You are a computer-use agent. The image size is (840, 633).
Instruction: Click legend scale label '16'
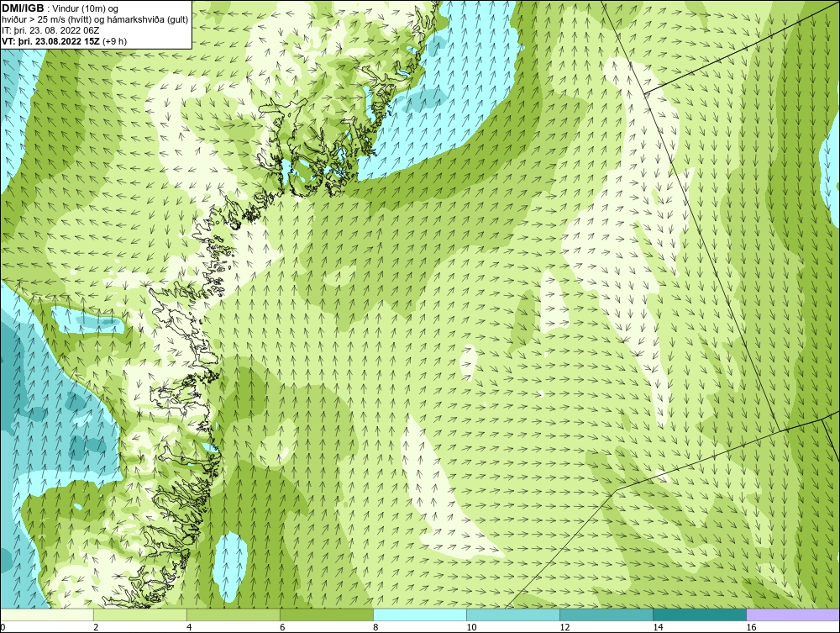pyautogui.click(x=750, y=627)
